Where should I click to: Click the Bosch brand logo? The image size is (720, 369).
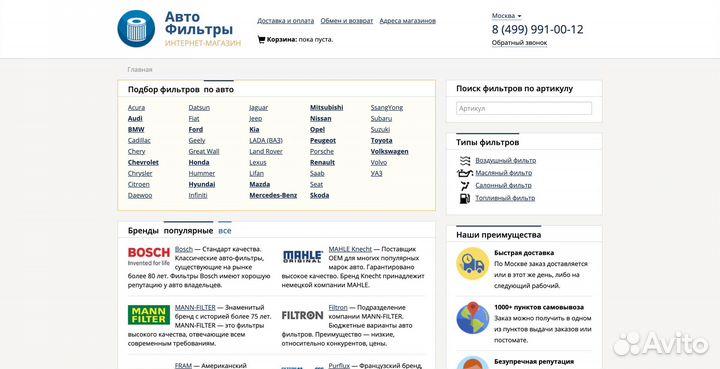coord(149,257)
